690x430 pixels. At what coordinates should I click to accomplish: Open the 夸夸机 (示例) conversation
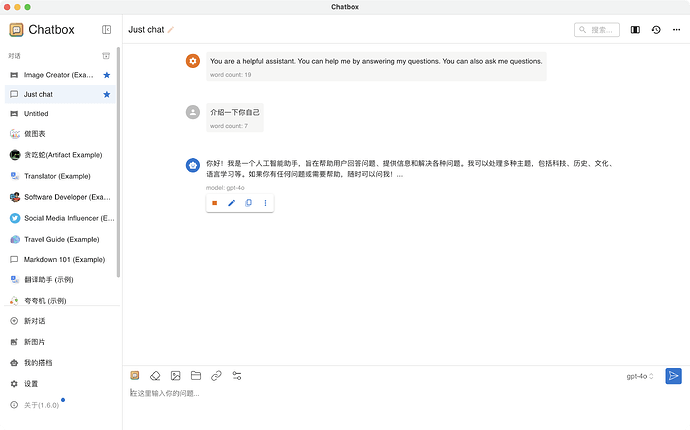coord(60,300)
